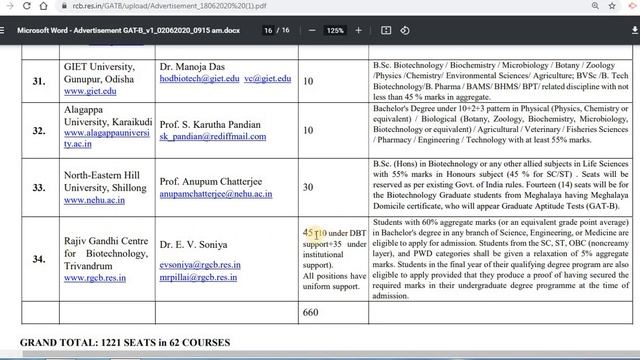Screen dimensions: 640x360
Task: Click vc@giet.edu email link
Action: point(268,78)
